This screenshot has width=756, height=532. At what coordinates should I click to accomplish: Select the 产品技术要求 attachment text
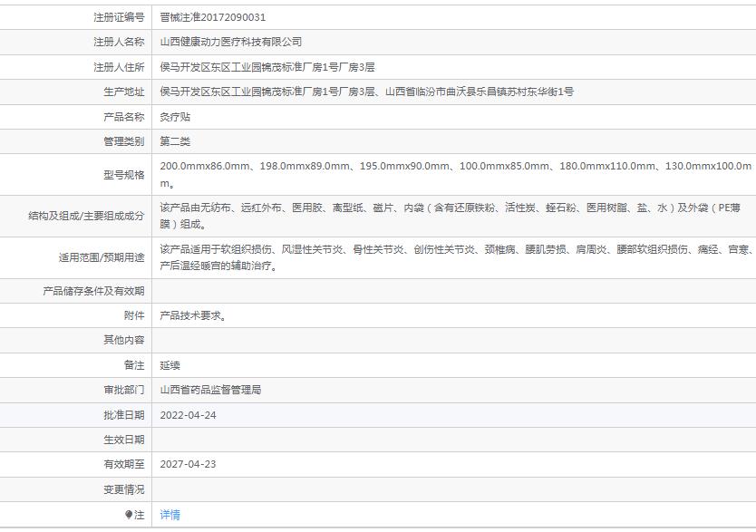pos(193,315)
